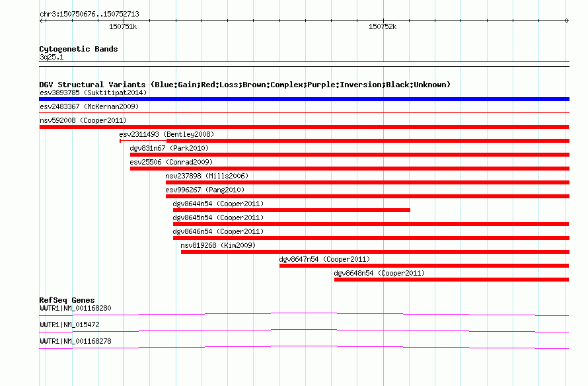Click dgv8645n54 (Cooper2011) label
Viewport: 588px width, 386px height.
pos(218,217)
